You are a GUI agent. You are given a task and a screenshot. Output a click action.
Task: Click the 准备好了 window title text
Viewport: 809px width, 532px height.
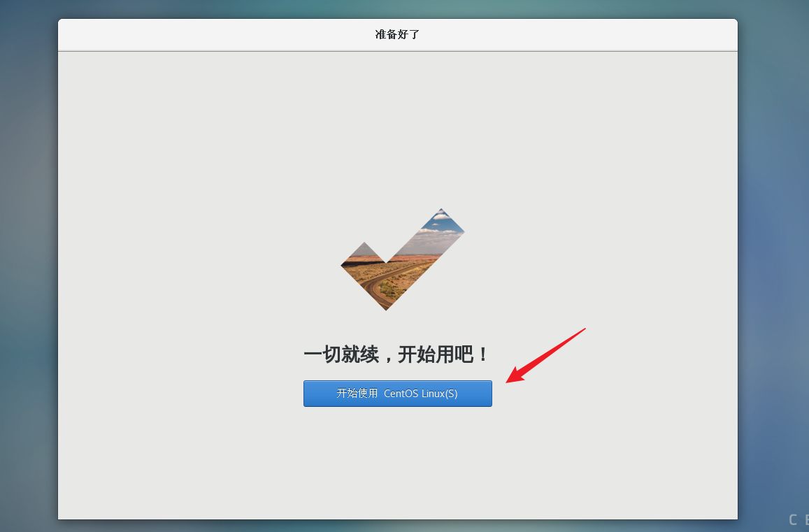pos(397,34)
